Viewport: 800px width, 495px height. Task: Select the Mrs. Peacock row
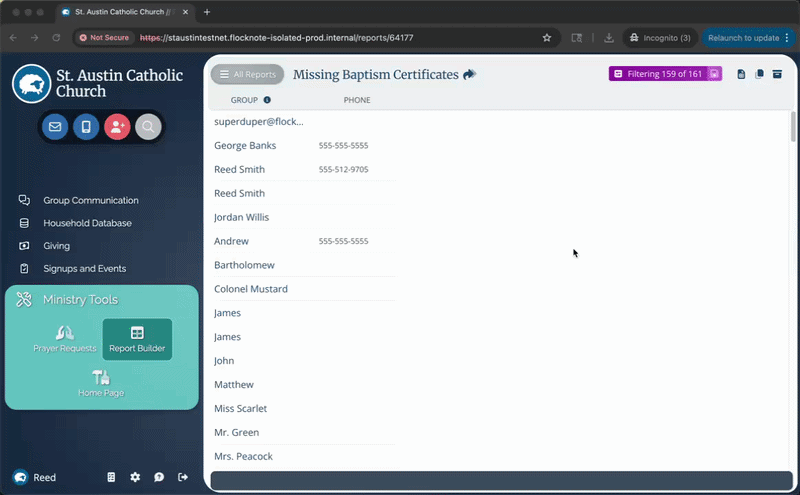point(305,456)
